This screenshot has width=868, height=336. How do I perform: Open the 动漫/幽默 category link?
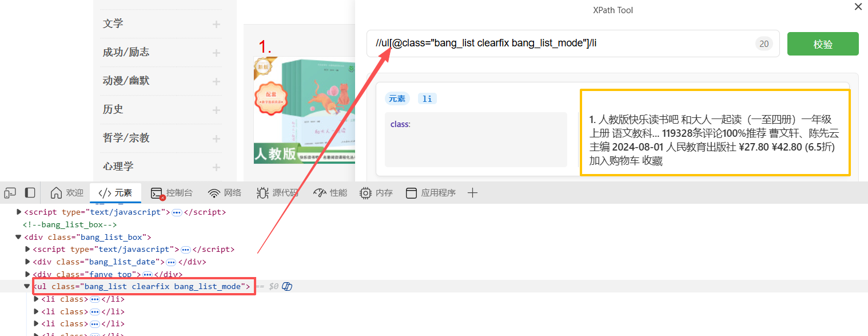point(126,81)
